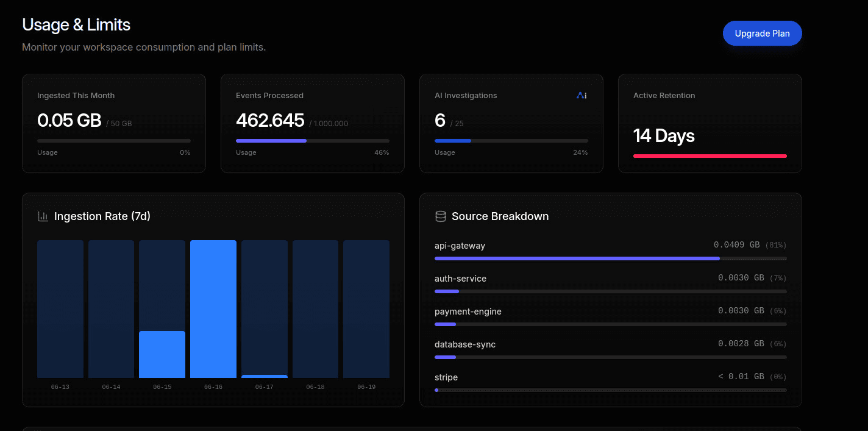Screen dimensions: 868x431
Task: Click the 0.05 GB ingested value
Action: click(x=69, y=121)
